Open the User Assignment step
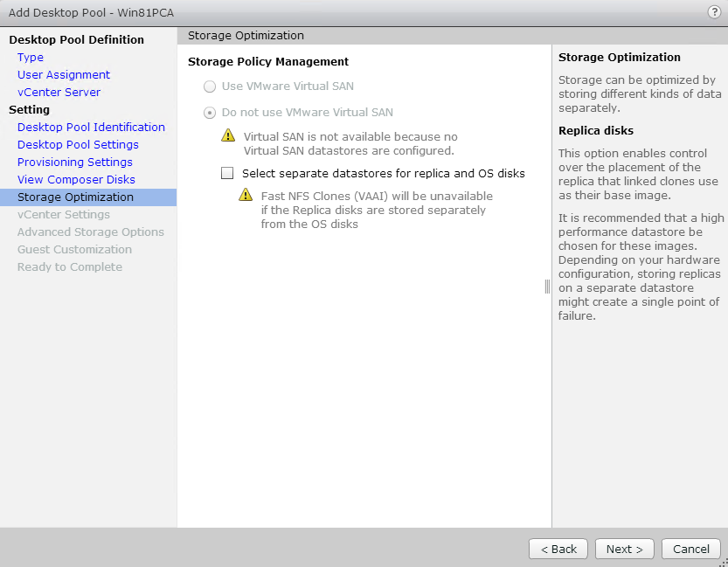Image resolution: width=728 pixels, height=567 pixels. [64, 75]
